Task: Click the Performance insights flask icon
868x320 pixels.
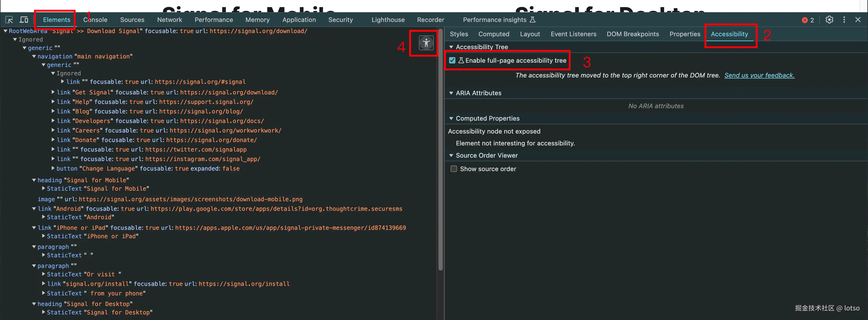Action: pos(532,20)
